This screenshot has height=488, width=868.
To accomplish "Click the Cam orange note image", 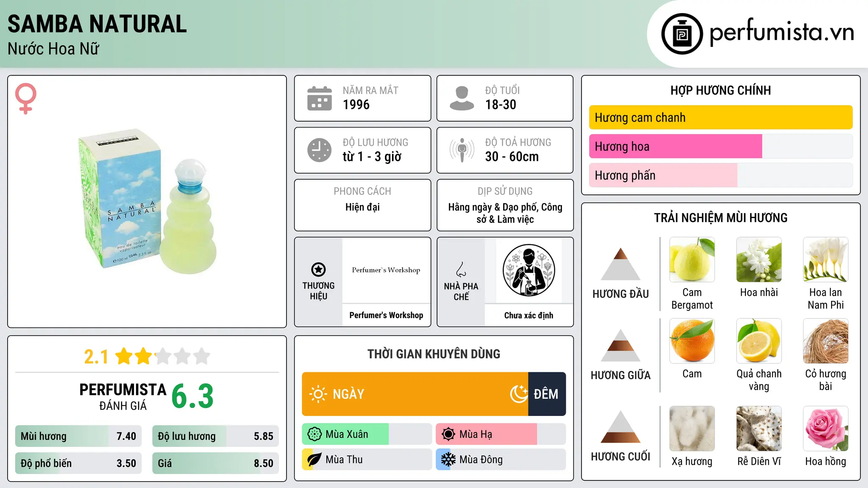I will pos(692,341).
